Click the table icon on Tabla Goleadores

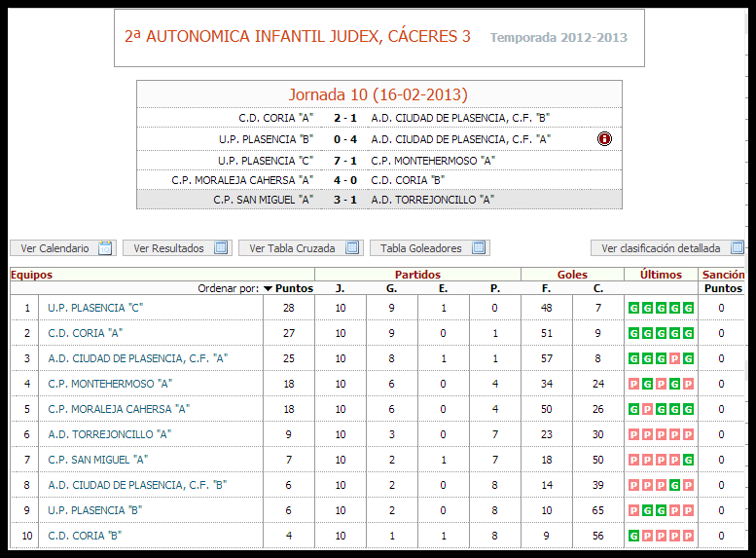(479, 248)
